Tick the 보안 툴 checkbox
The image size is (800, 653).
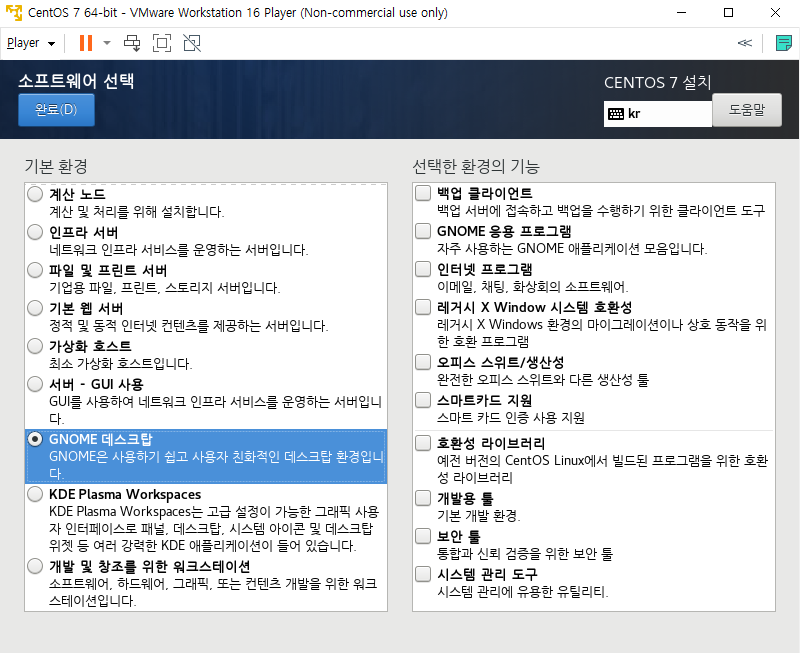point(423,536)
